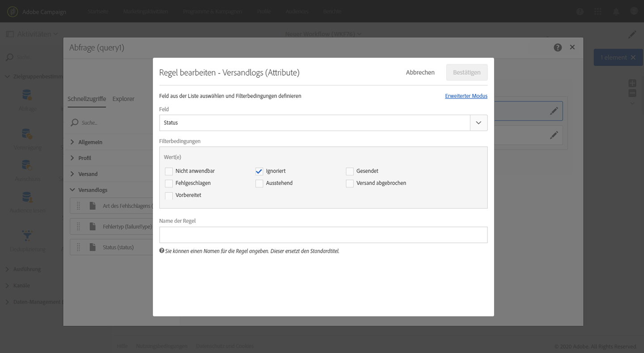Expand the Kanäle group
The height and width of the screenshot is (353, 644).
8,285
